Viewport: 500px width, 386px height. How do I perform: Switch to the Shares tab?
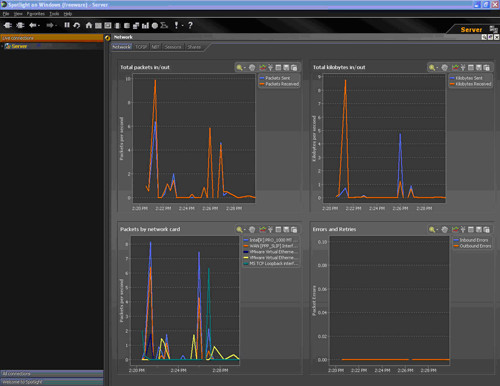click(194, 47)
